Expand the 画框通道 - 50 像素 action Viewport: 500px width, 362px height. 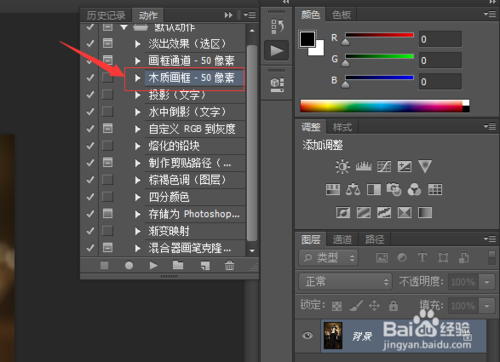click(x=137, y=61)
